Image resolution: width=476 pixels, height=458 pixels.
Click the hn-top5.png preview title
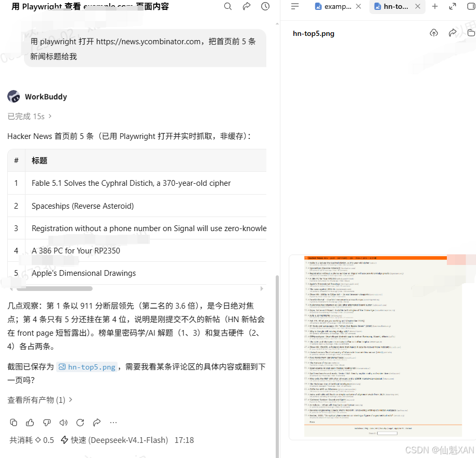tap(314, 33)
